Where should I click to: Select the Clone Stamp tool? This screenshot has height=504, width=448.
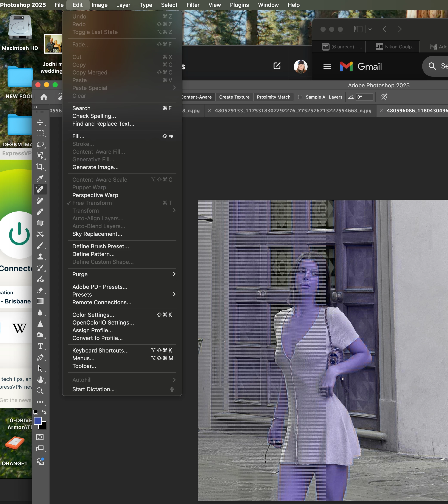click(40, 257)
